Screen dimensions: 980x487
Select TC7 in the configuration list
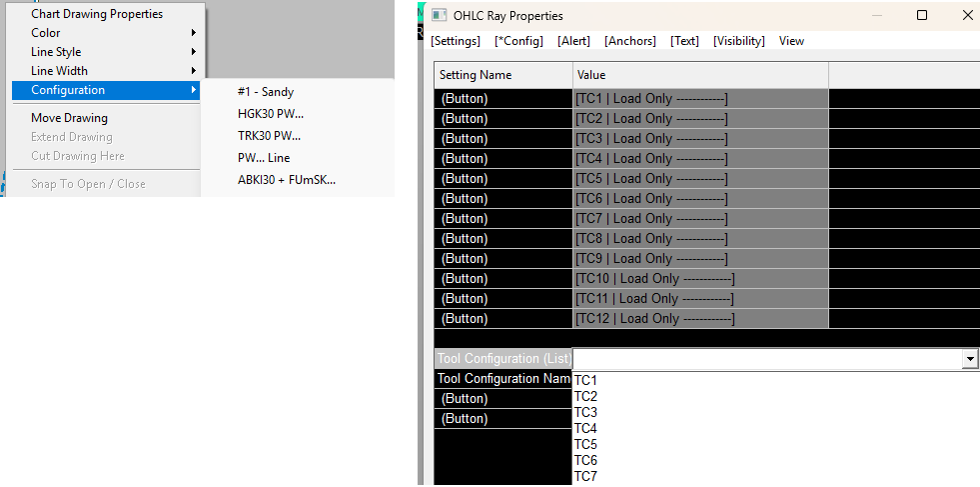pos(585,476)
